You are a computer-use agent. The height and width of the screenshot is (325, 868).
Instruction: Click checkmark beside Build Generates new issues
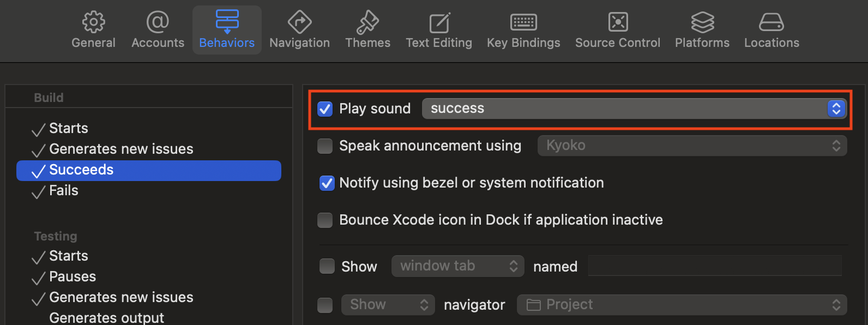(38, 150)
